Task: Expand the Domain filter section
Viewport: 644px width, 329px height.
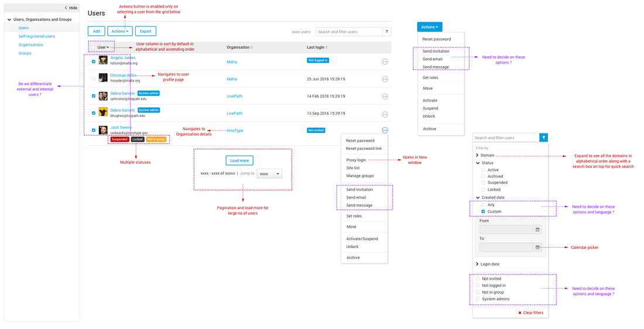Action: pos(478,155)
